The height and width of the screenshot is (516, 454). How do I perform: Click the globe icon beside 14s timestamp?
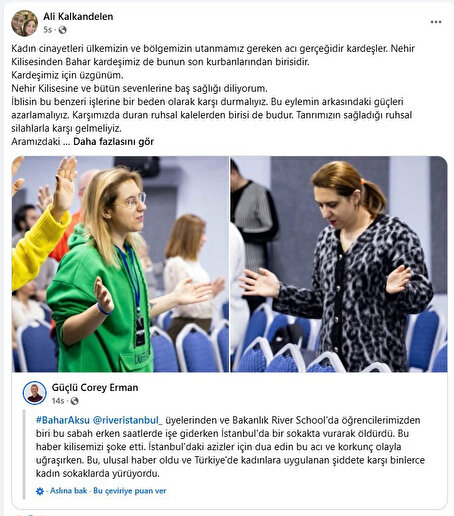(x=74, y=401)
